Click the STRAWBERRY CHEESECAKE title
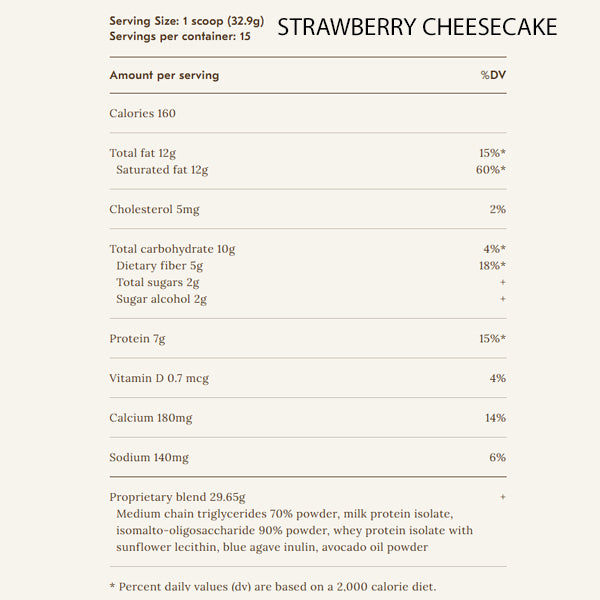Image resolution: width=600 pixels, height=600 pixels. point(417,27)
